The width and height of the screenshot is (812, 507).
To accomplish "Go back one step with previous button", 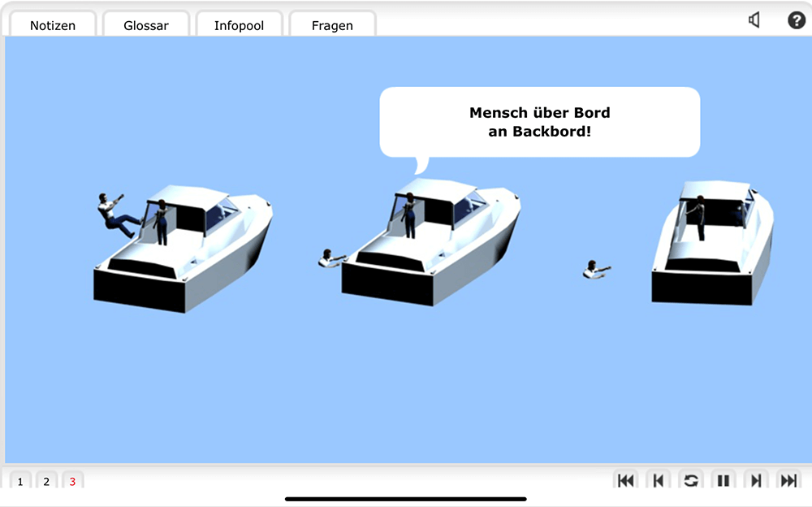I will coord(659,480).
